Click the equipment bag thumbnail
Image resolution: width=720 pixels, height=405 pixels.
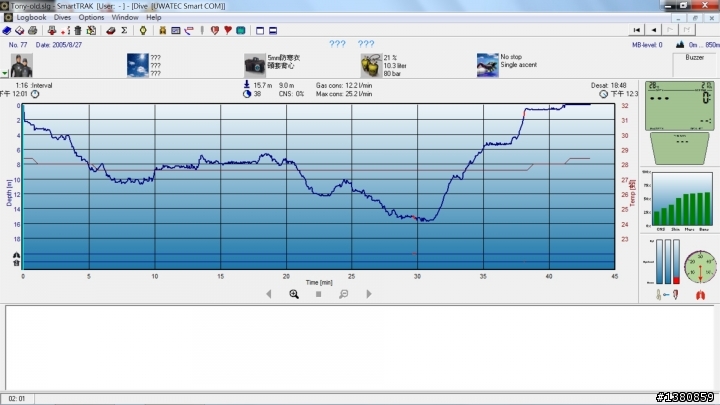click(x=254, y=65)
